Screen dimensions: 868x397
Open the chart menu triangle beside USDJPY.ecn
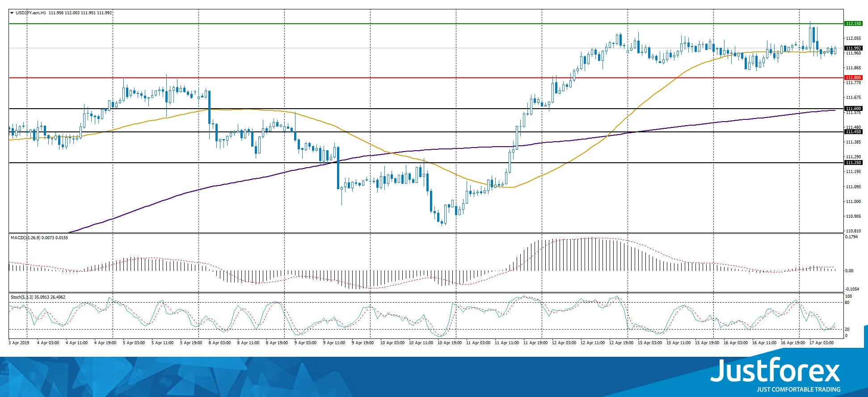click(x=12, y=13)
